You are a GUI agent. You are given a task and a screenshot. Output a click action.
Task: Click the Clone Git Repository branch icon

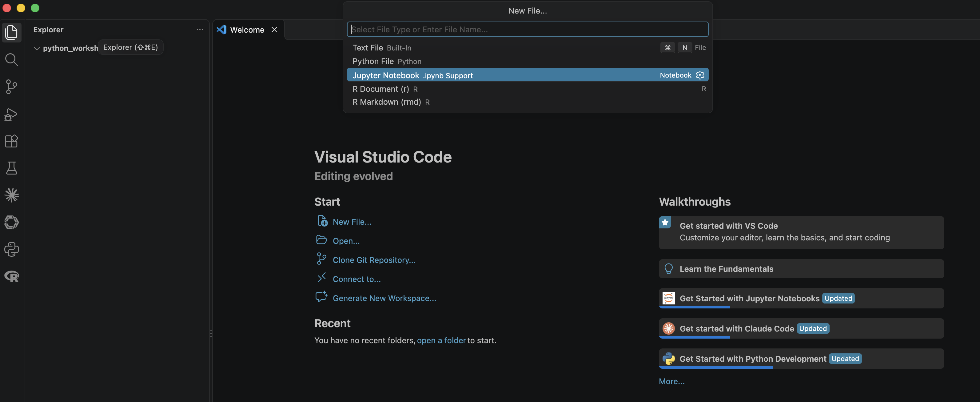321,259
